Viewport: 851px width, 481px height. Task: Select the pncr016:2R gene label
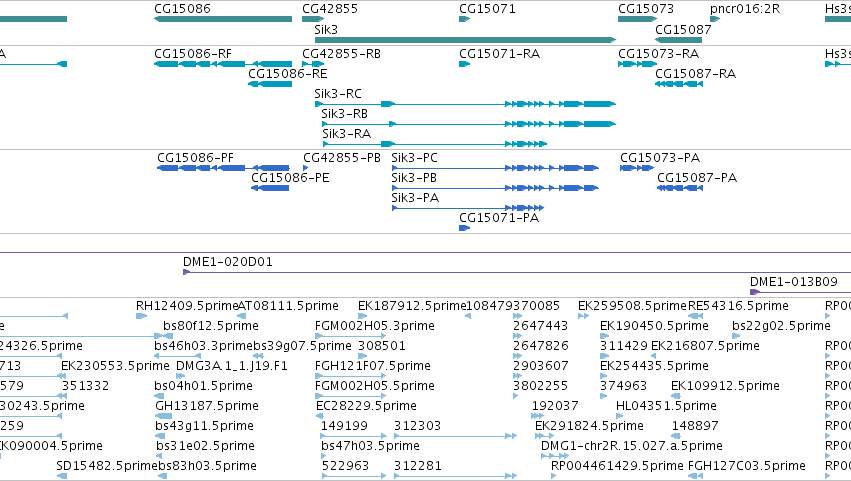pyautogui.click(x=745, y=9)
